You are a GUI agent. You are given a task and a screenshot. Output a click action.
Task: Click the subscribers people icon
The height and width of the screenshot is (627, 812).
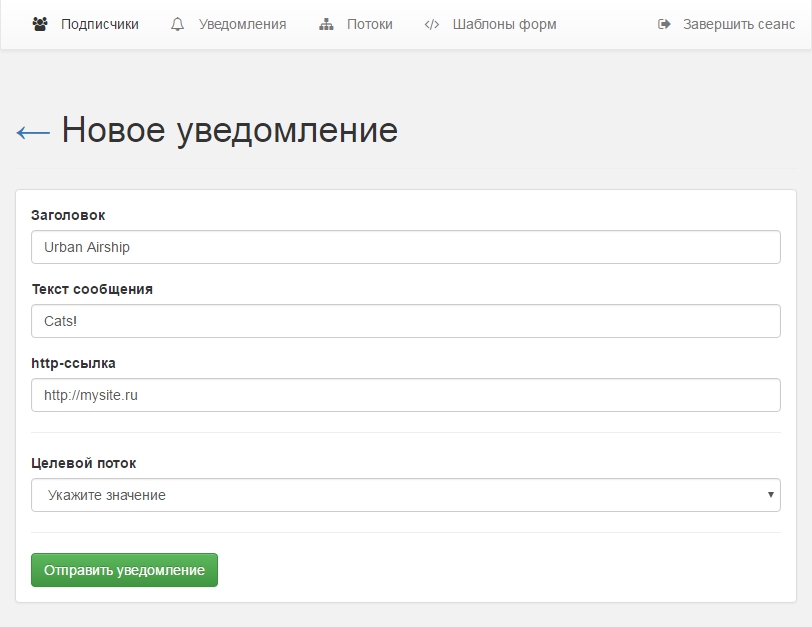(40, 24)
